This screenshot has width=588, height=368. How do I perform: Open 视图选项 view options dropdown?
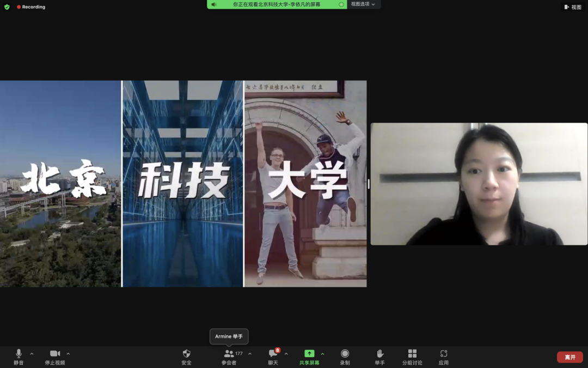coord(363,4)
